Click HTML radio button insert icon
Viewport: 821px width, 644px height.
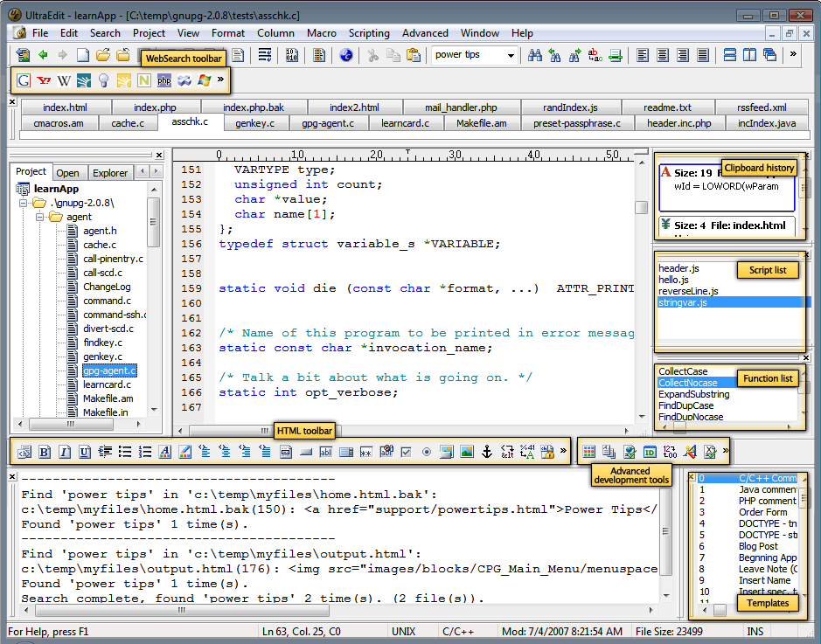click(x=426, y=452)
